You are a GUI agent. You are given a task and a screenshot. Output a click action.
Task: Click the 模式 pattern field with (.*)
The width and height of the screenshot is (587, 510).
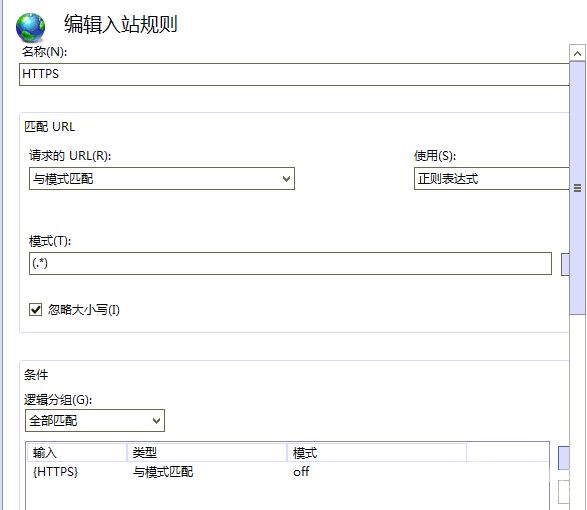(290, 263)
